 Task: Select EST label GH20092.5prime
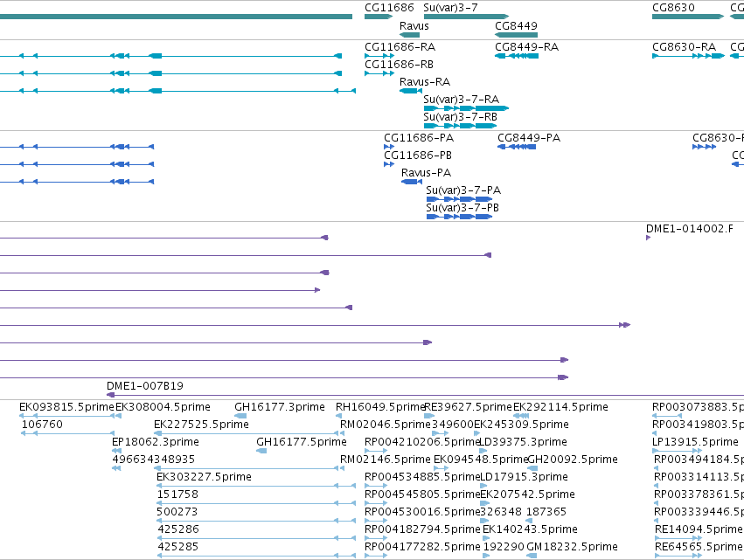click(573, 460)
